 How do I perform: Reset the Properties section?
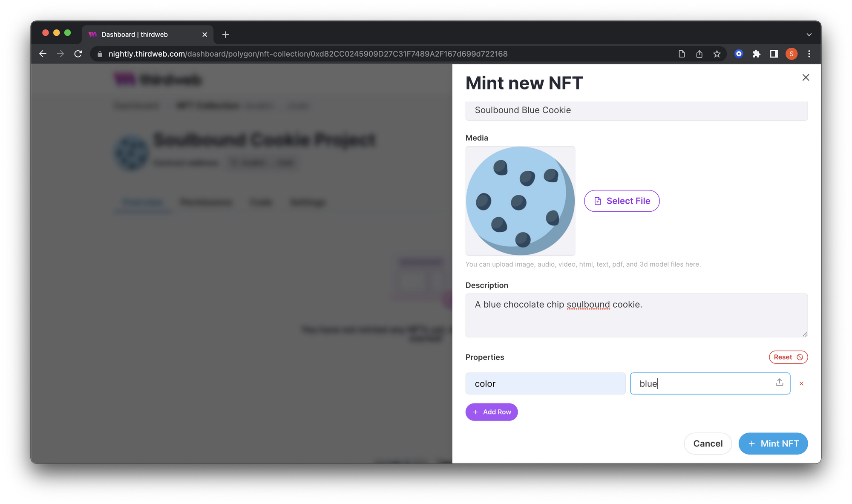click(788, 357)
